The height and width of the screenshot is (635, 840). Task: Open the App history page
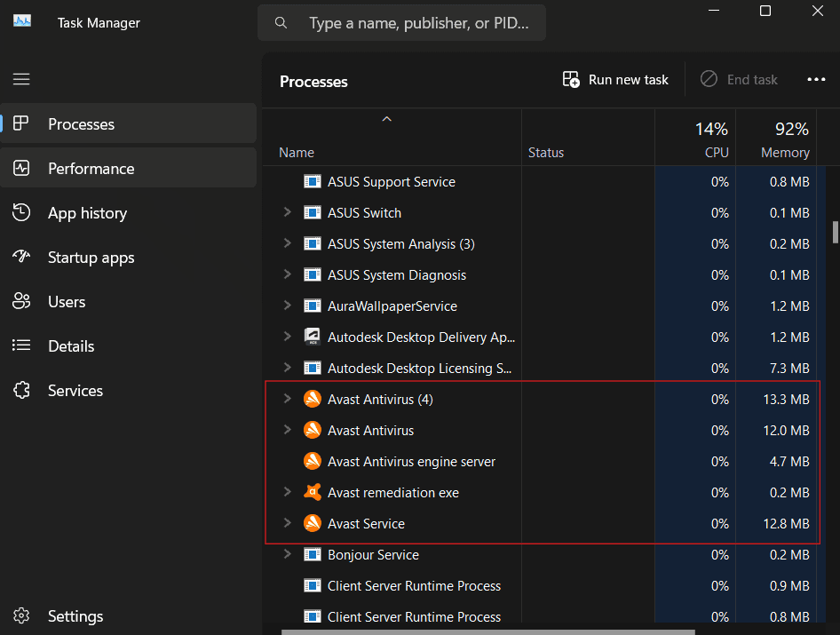(x=129, y=213)
